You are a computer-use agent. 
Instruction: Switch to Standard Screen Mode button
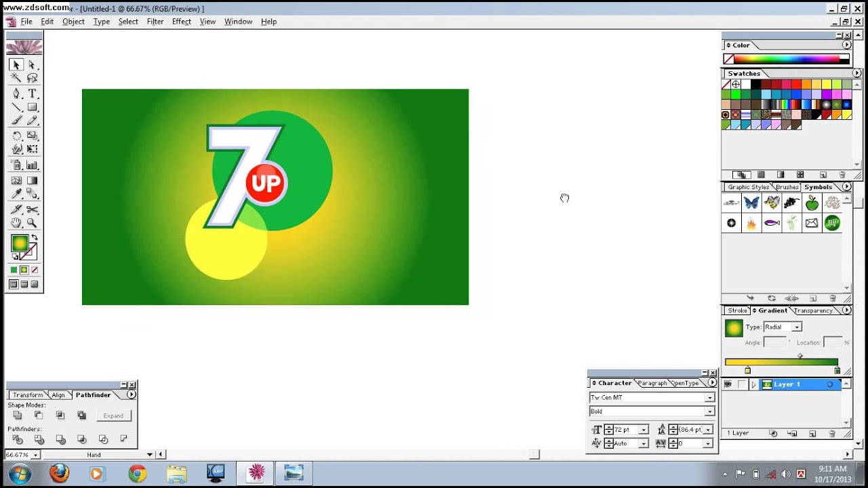14,285
